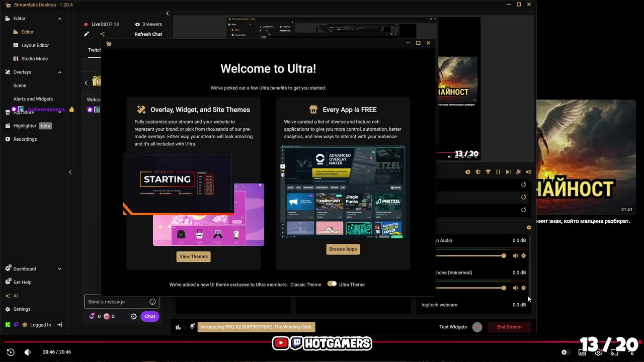This screenshot has width=644, height=362.
Task: Open the performance stats bar chart icon
Action: (x=178, y=327)
